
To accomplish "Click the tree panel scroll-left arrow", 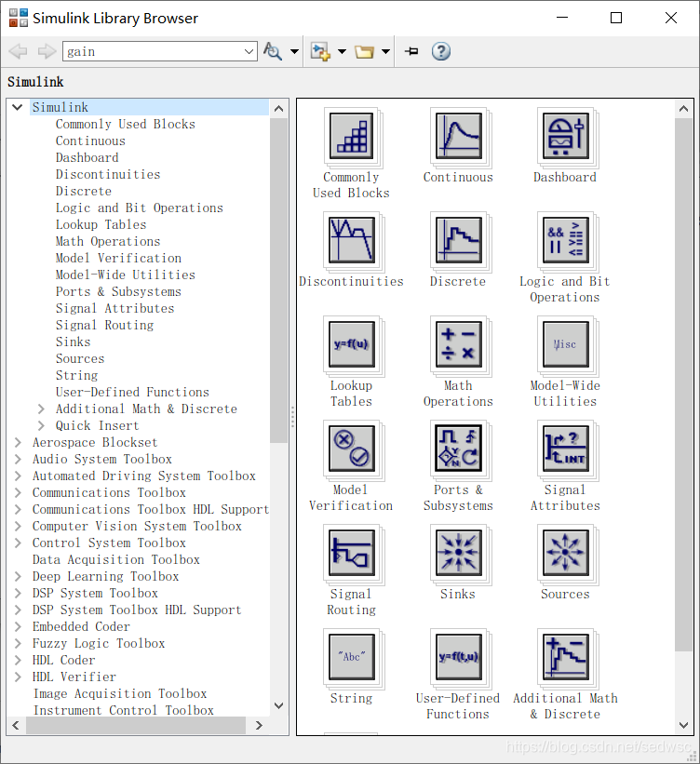I will (x=16, y=726).
